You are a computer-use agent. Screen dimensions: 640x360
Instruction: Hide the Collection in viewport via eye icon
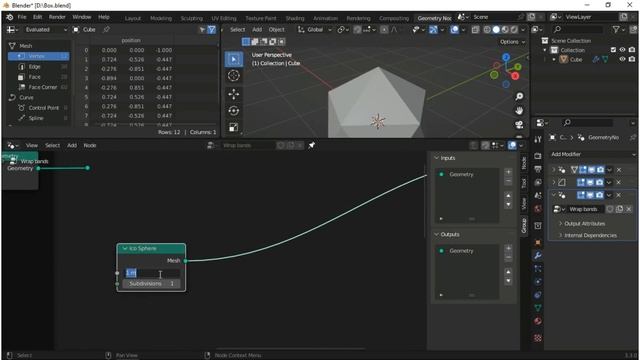[622, 50]
